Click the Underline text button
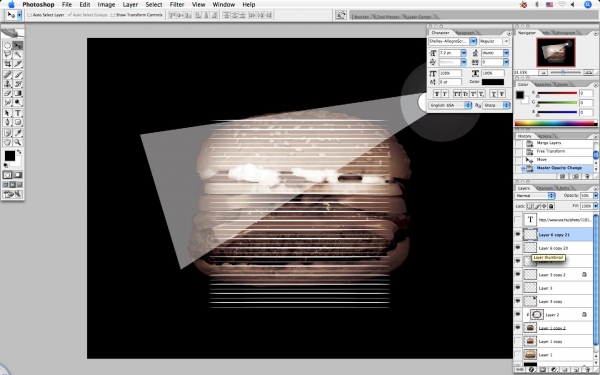Viewport: 600px width, 375px height. 493,94
